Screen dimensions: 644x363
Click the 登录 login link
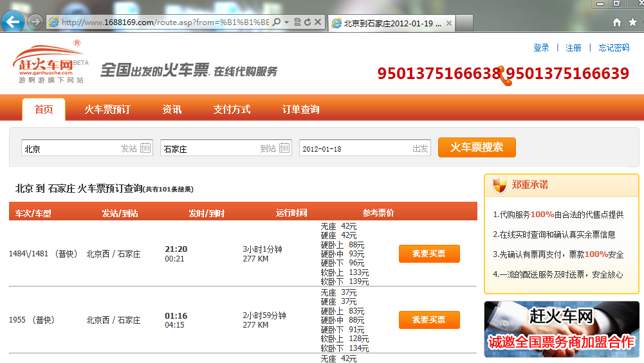(x=541, y=48)
